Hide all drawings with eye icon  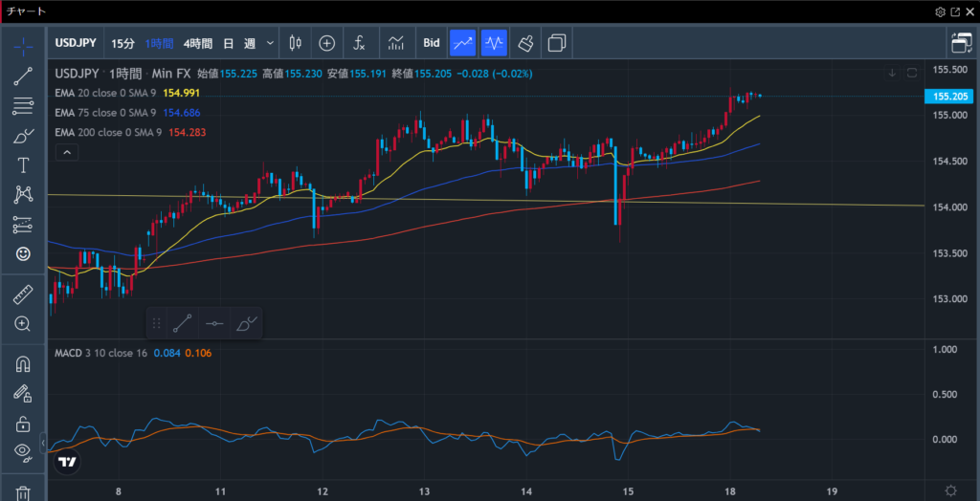[23, 452]
